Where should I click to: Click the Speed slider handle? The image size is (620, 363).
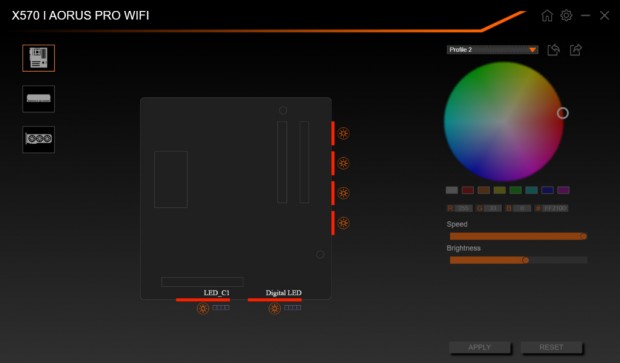coord(583,236)
